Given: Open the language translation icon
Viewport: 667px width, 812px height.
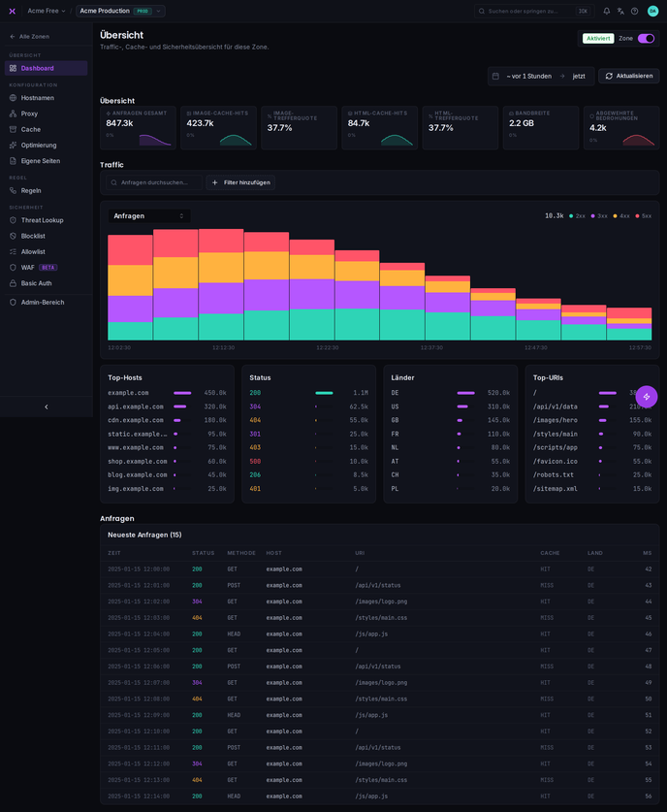Looking at the screenshot, I should 620,11.
